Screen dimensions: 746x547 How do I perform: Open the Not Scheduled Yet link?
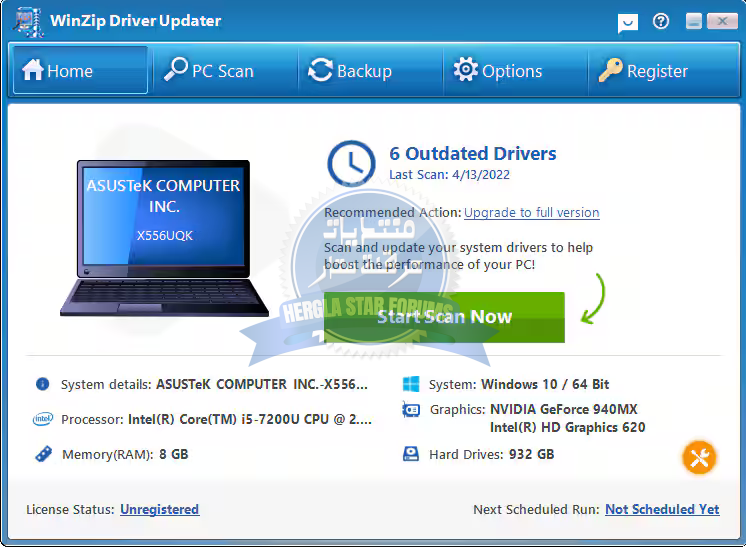pyautogui.click(x=662, y=509)
